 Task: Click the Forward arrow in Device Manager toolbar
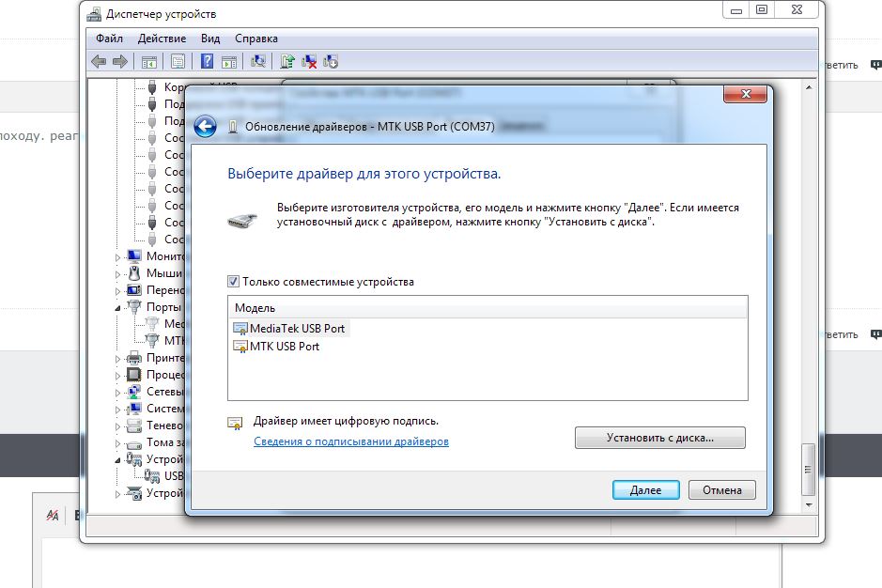click(120, 61)
